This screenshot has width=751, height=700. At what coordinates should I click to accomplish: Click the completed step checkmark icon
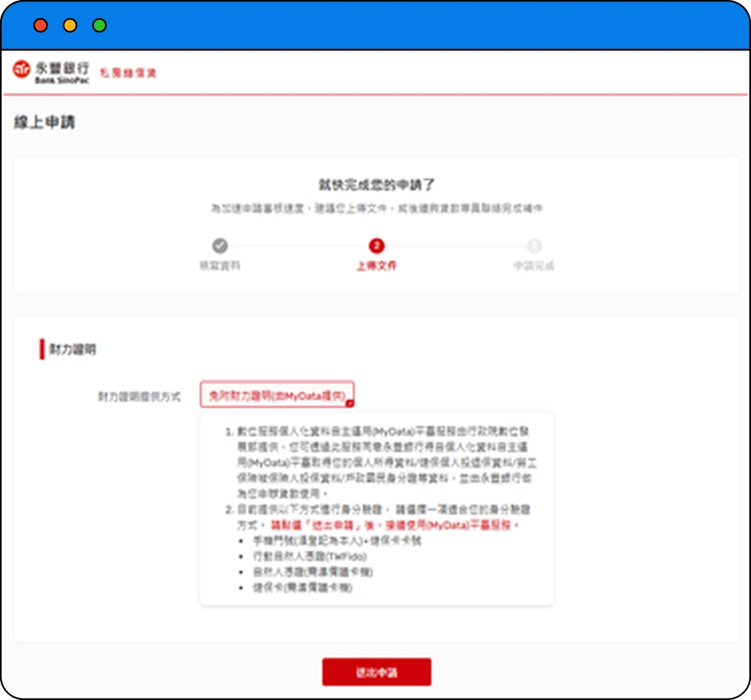220,246
